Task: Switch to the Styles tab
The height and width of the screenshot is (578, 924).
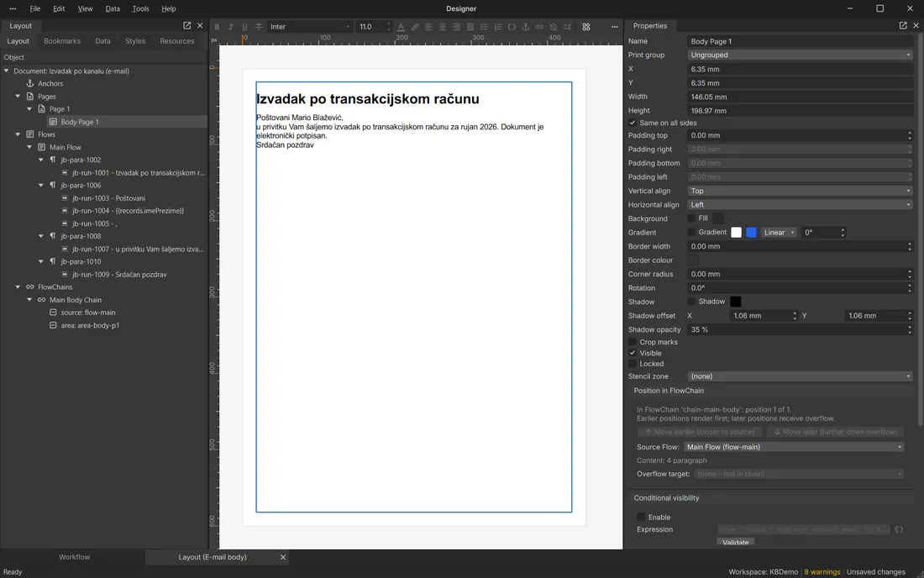Action: click(135, 41)
